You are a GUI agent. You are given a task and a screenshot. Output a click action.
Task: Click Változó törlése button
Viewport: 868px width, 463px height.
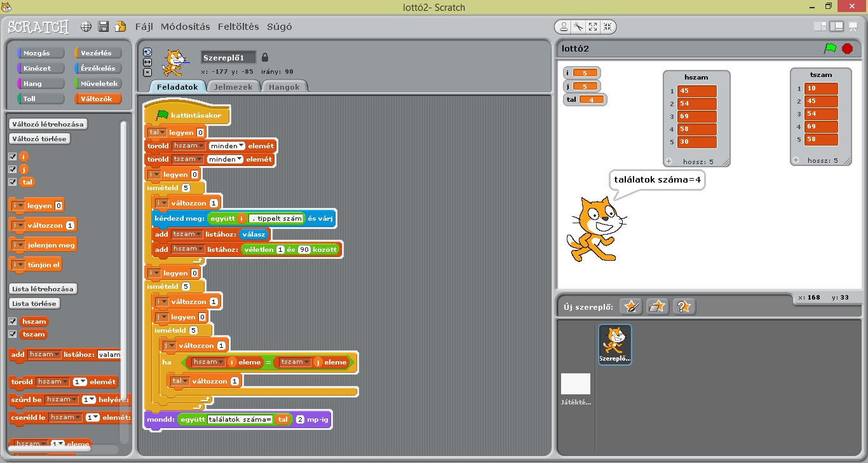[39, 139]
